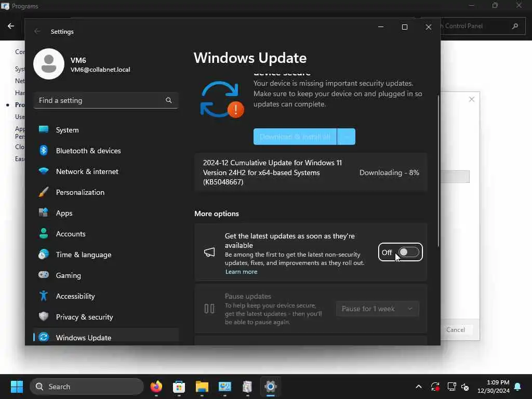The height and width of the screenshot is (399, 532).
Task: Close the background dialog with X
Action: point(472,99)
